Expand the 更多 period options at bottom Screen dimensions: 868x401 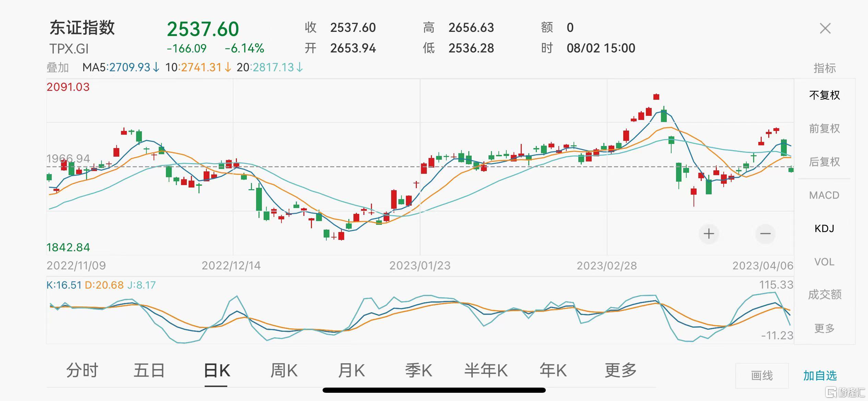pos(620,370)
